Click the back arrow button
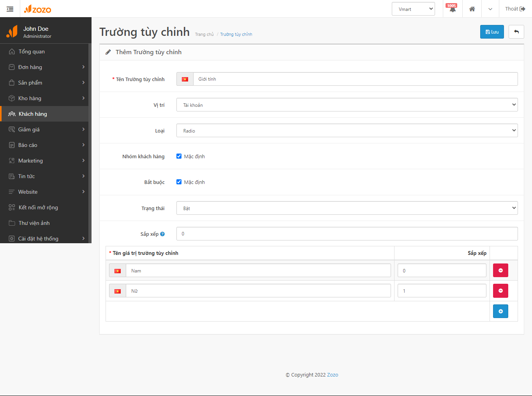The image size is (532, 396). click(x=516, y=32)
